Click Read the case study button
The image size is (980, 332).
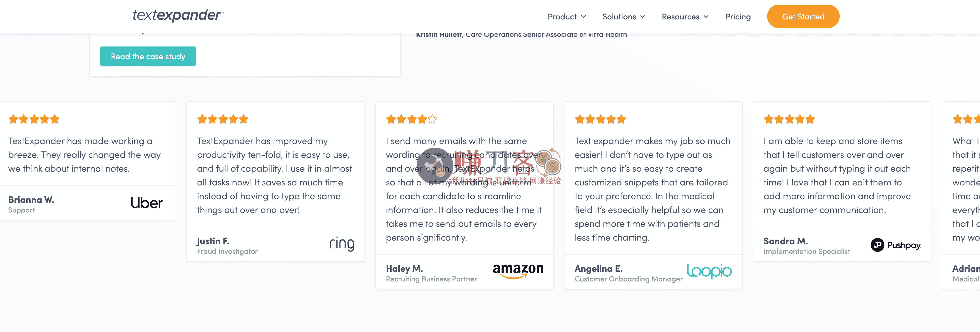tap(148, 56)
